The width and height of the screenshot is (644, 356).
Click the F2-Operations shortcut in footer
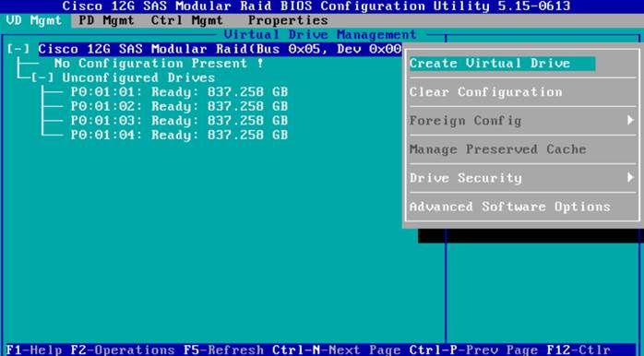(123, 350)
